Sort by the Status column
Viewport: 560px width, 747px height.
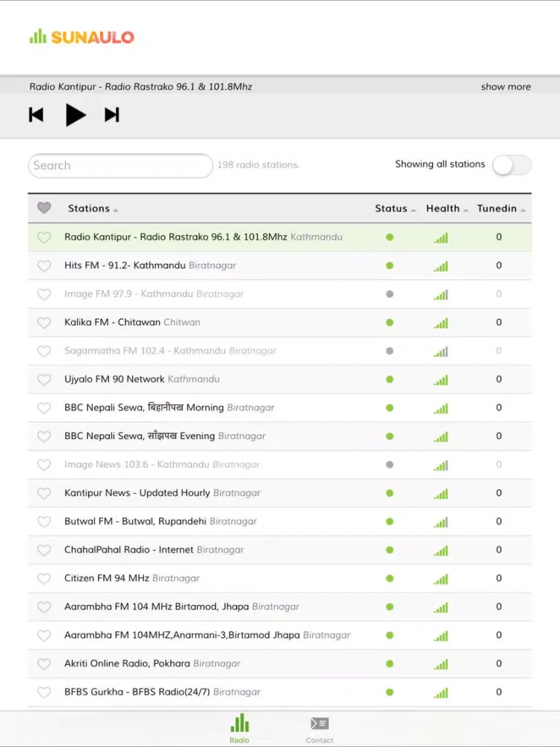(395, 208)
